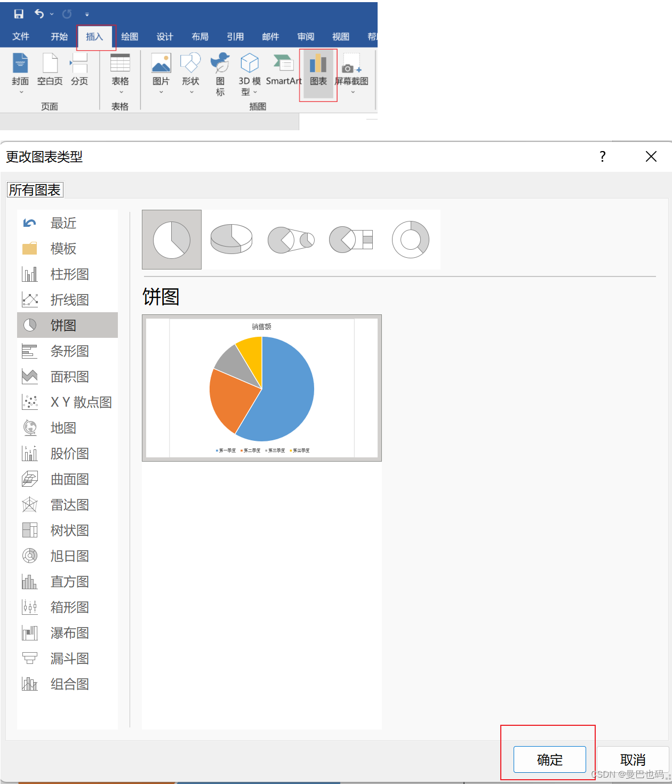Select 旭日图 chart category
This screenshot has height=784, width=672.
point(68,556)
